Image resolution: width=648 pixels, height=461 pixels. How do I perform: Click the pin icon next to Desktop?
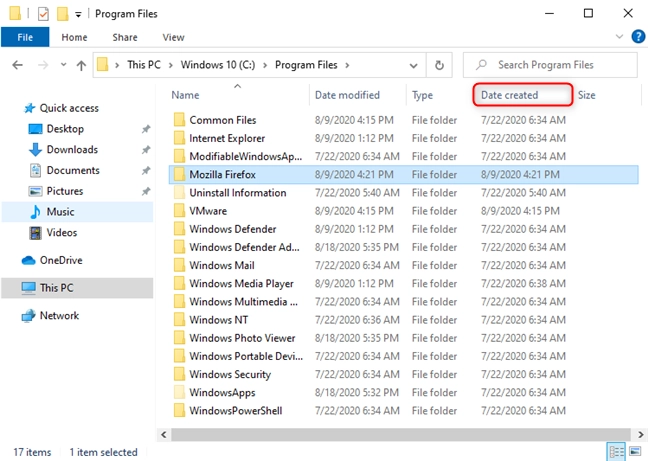[x=146, y=129]
